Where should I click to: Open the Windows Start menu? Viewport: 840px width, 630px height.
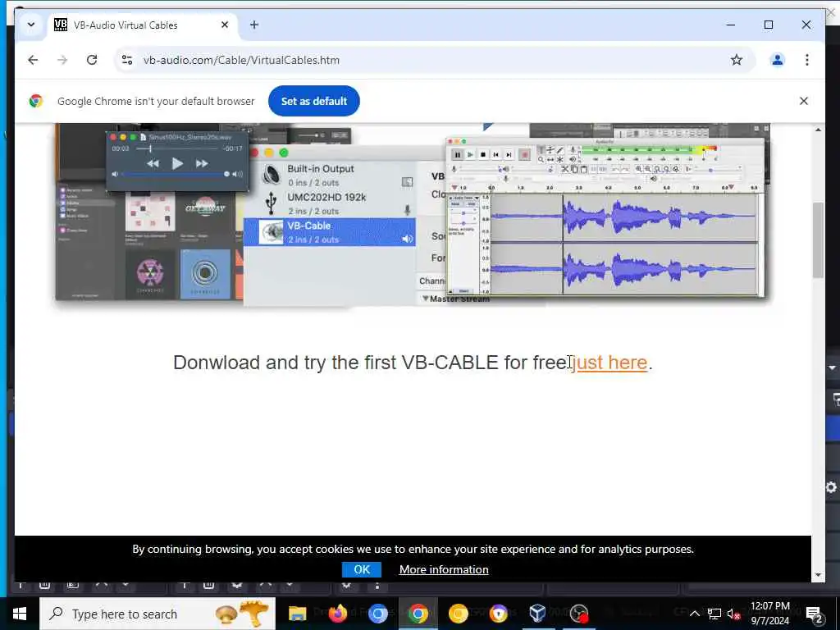20,614
